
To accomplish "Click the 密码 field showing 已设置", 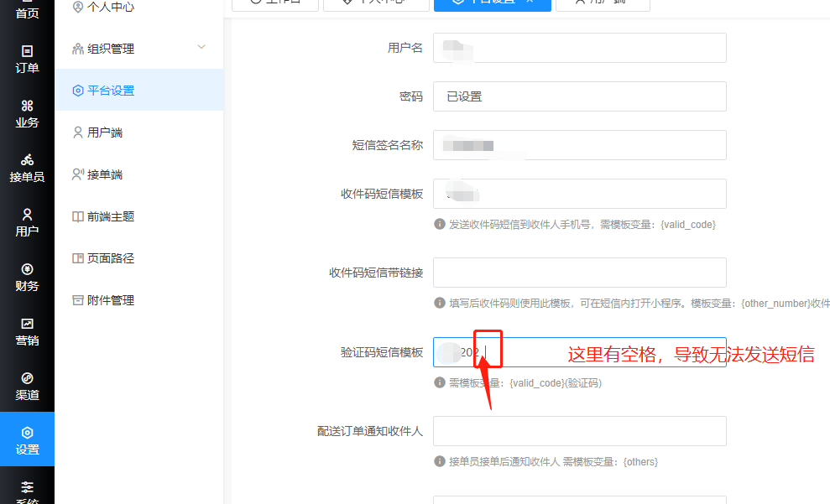I will coord(580,96).
